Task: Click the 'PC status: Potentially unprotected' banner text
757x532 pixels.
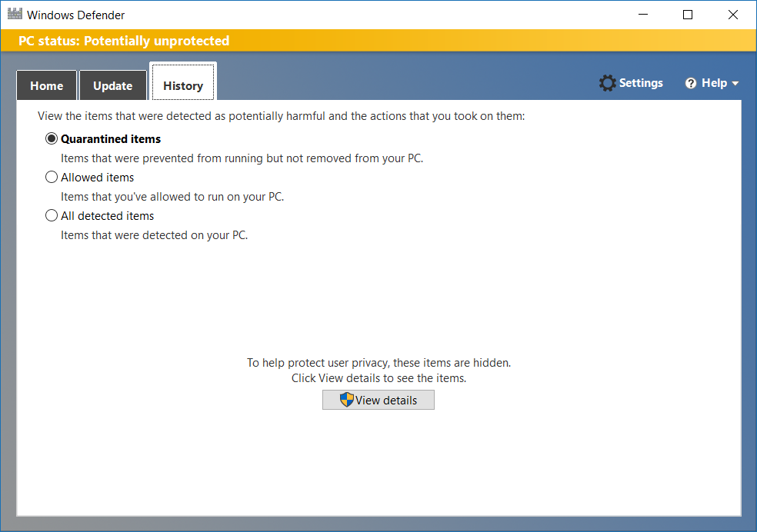Action: pos(124,41)
